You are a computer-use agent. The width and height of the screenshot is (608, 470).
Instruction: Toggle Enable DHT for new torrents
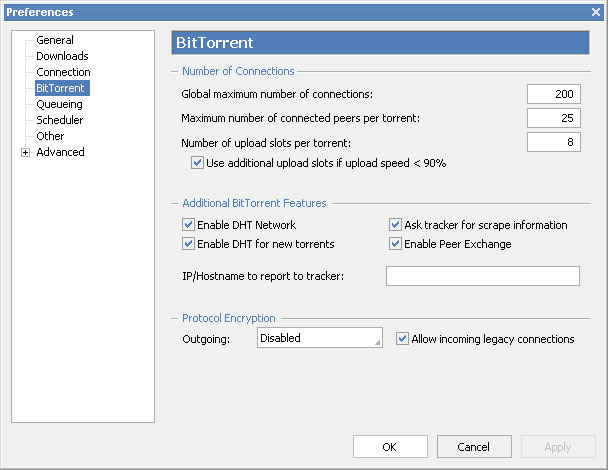pyautogui.click(x=188, y=244)
